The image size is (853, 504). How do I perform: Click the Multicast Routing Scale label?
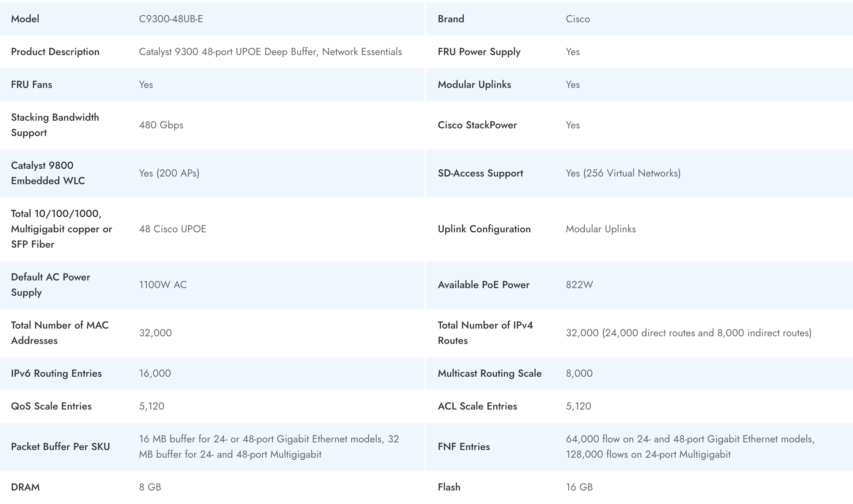pyautogui.click(x=489, y=373)
